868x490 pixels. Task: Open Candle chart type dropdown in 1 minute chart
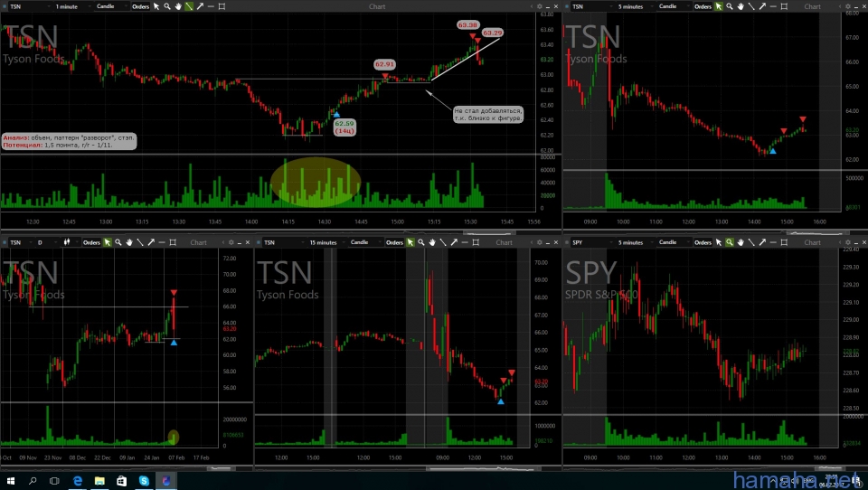pyautogui.click(x=110, y=6)
